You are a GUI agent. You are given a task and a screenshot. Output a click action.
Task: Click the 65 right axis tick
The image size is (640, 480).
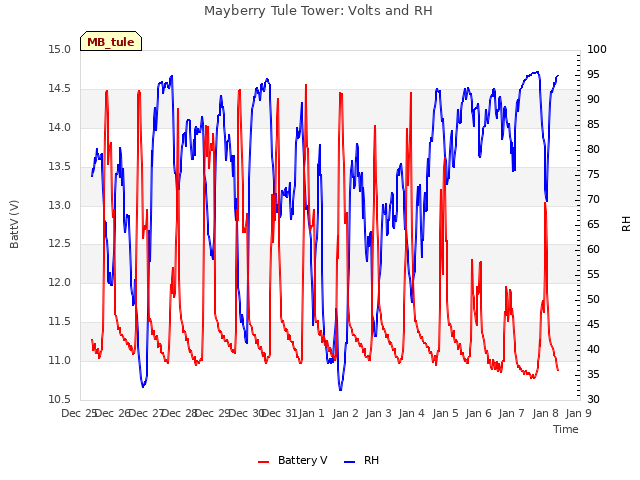click(593, 224)
